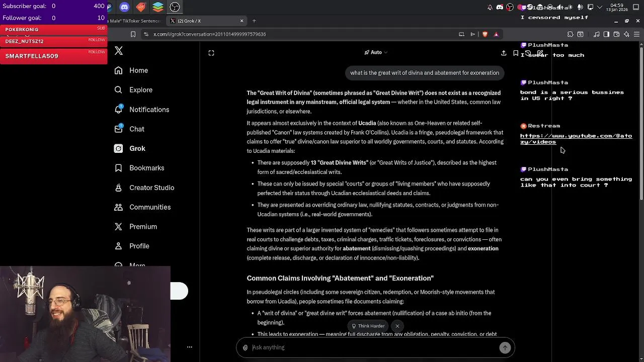The image size is (644, 362).
Task: Click the Chat envelope icon
Action: [x=118, y=129]
